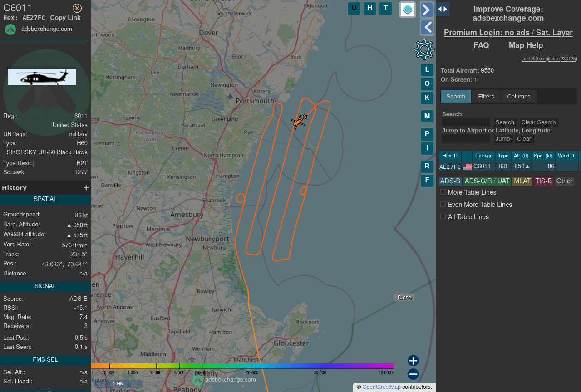Click the H map toggle button

[370, 8]
